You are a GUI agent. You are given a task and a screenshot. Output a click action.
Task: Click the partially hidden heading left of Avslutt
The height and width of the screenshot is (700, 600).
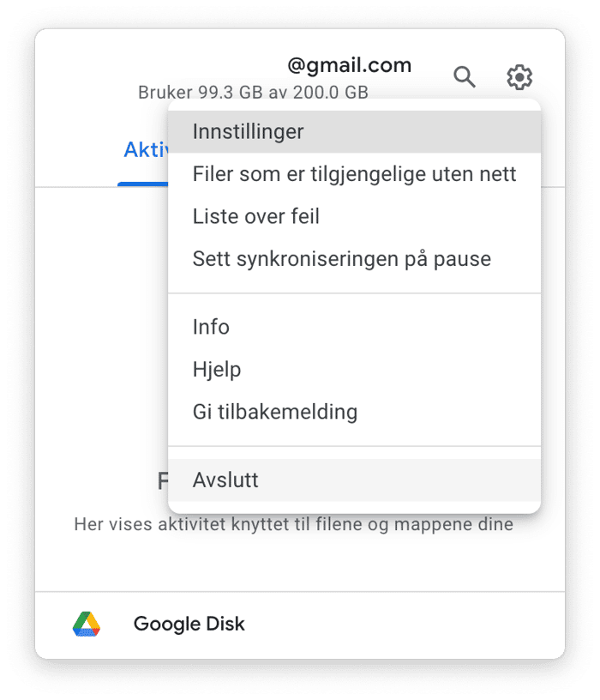tap(163, 480)
